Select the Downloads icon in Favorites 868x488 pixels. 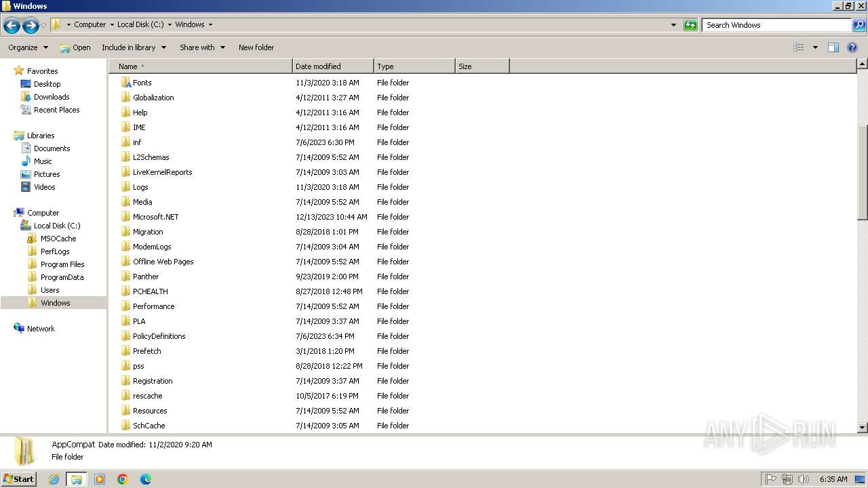pyautogui.click(x=26, y=97)
